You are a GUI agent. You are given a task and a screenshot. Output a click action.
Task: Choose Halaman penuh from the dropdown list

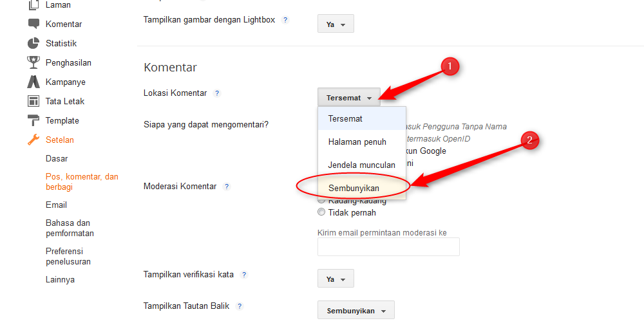(362, 142)
